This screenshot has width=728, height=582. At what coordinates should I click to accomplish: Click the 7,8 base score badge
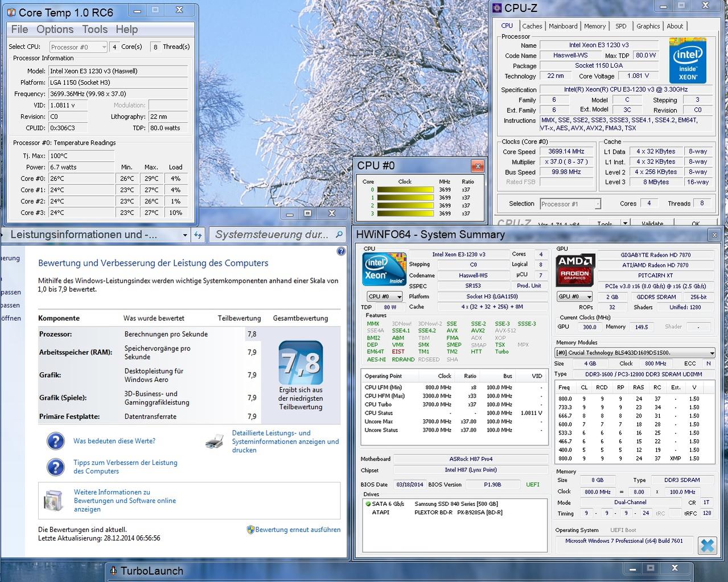tap(301, 362)
